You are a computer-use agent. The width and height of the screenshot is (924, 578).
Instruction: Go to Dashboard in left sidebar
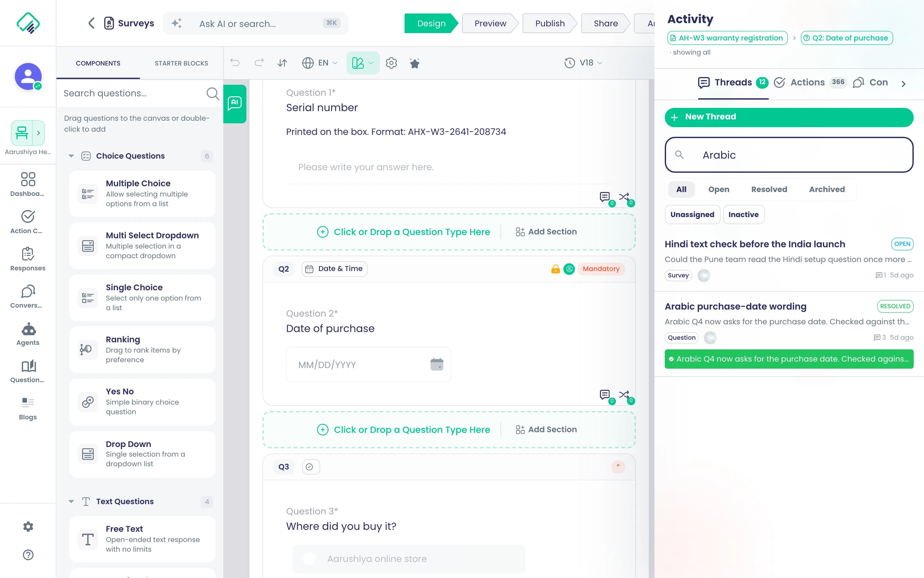(28, 184)
